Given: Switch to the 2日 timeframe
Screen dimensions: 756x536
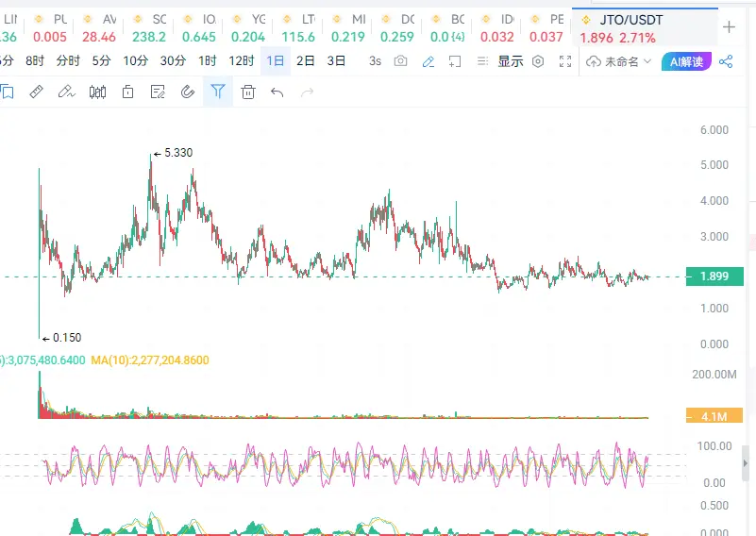Looking at the screenshot, I should (x=306, y=60).
